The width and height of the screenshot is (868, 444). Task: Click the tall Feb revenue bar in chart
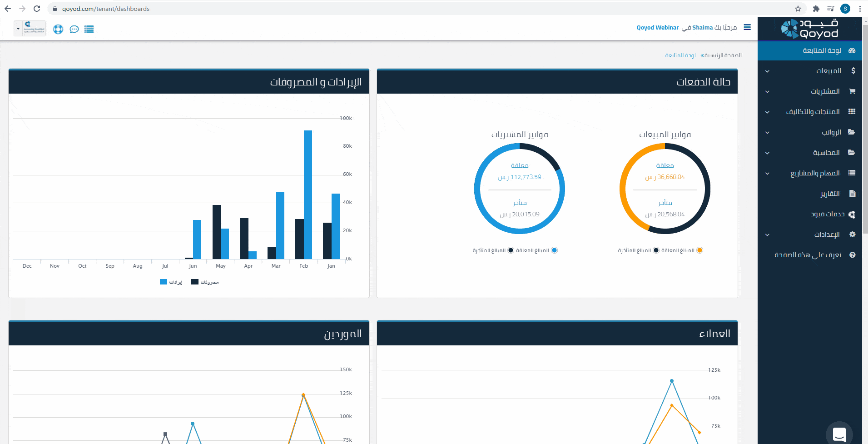(x=308, y=195)
